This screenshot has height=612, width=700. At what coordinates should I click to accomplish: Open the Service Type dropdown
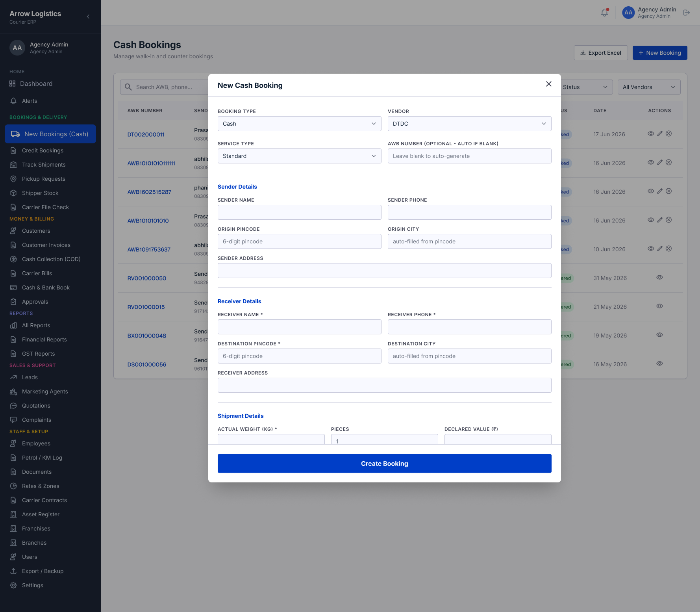coord(300,156)
